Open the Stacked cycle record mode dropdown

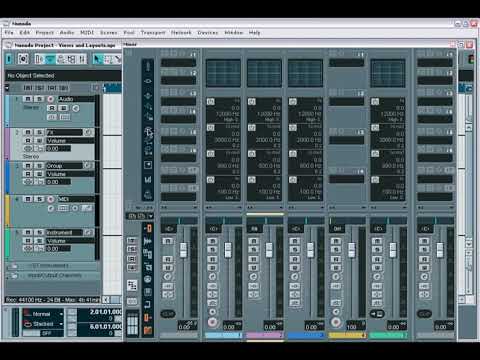(x=61, y=324)
